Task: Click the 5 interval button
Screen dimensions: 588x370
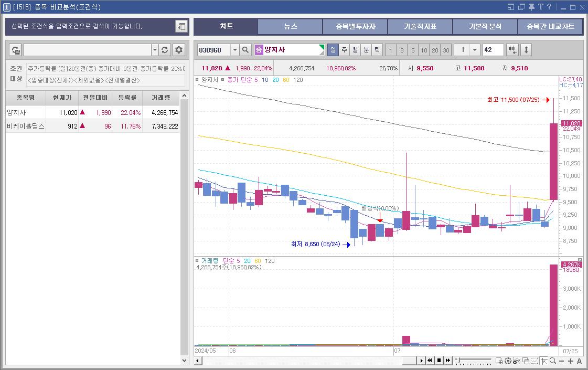Action: pos(413,50)
